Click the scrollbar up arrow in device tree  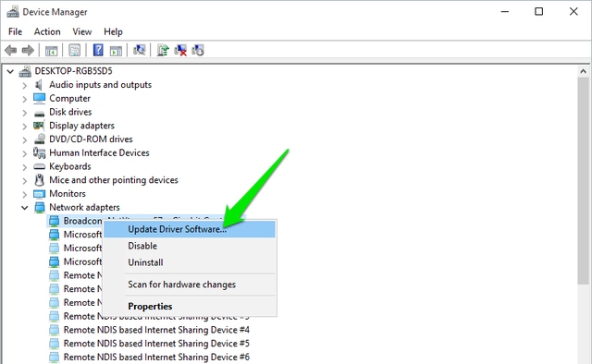click(x=583, y=71)
